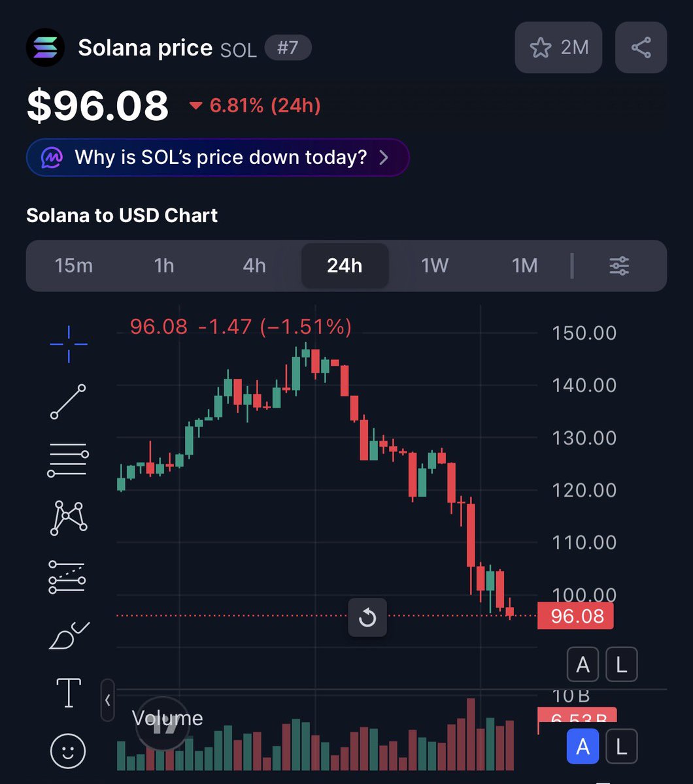Open the emoji sticker picker
The width and height of the screenshot is (693, 784).
68,751
